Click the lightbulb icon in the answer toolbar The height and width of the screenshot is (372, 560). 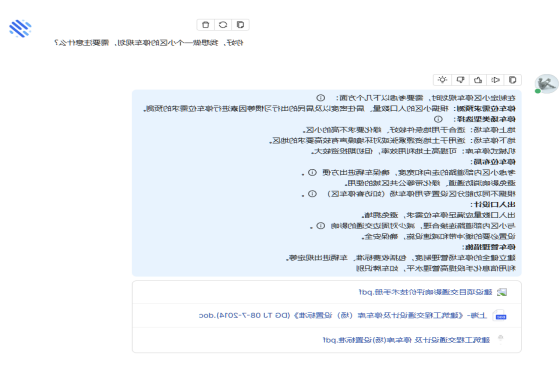pos(442,80)
